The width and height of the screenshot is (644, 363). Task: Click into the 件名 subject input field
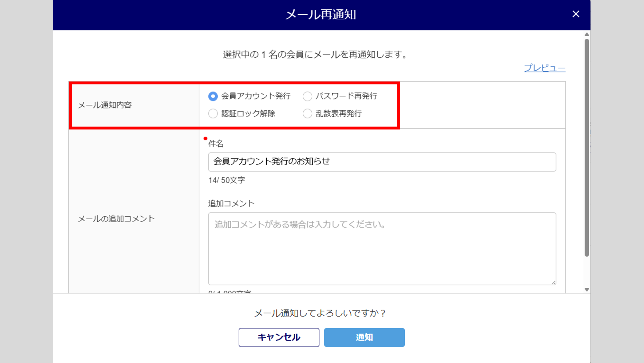(x=382, y=162)
